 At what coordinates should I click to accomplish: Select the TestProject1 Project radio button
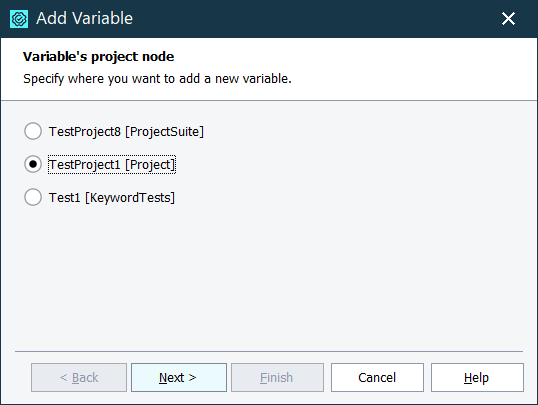33,164
